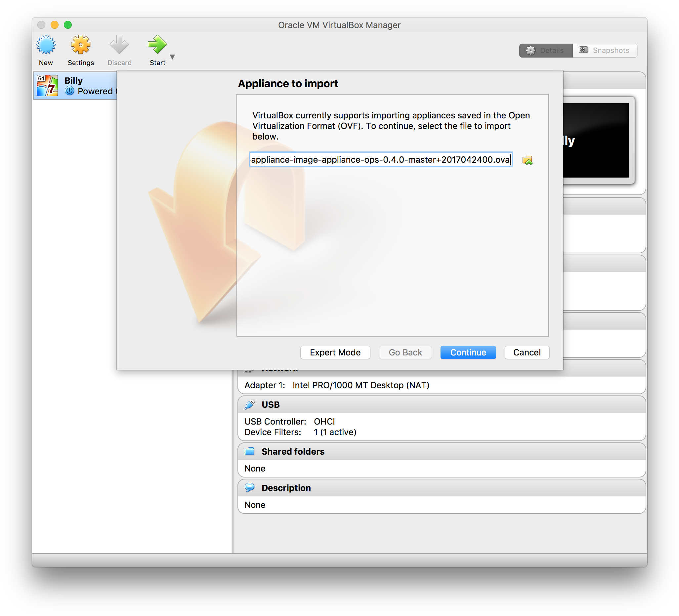Click the ova file path input field
The width and height of the screenshot is (679, 616).
click(381, 160)
